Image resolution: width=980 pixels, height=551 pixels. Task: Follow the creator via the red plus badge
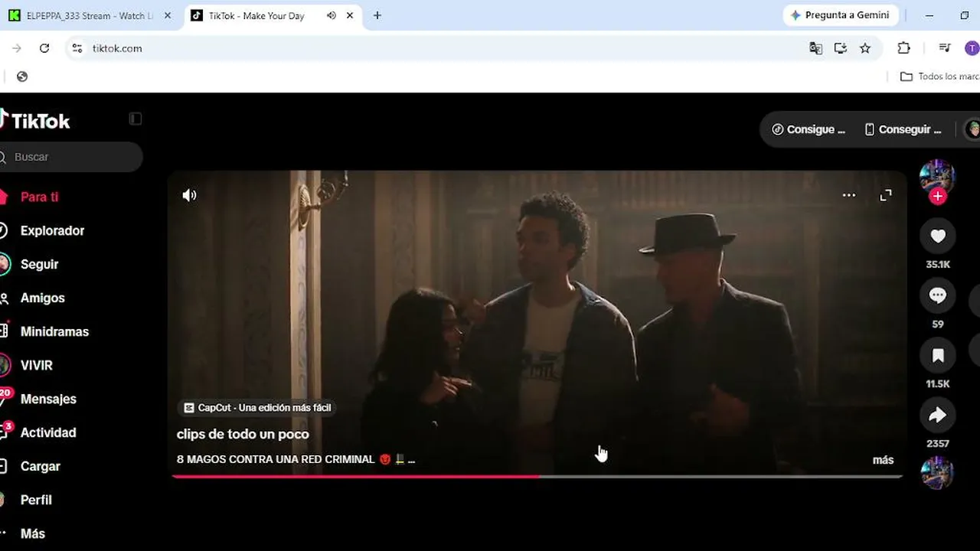[938, 197]
